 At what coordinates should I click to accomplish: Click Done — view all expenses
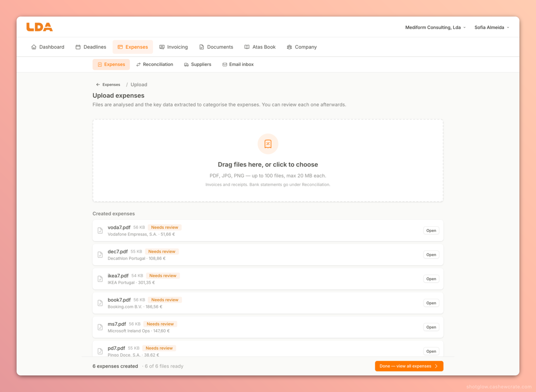coord(409,366)
